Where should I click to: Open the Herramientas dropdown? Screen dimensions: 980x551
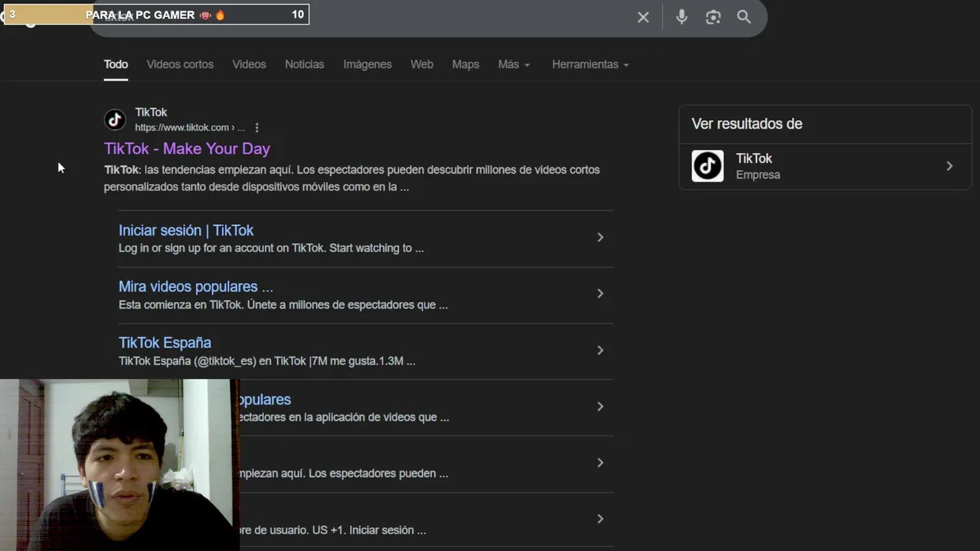(x=590, y=64)
